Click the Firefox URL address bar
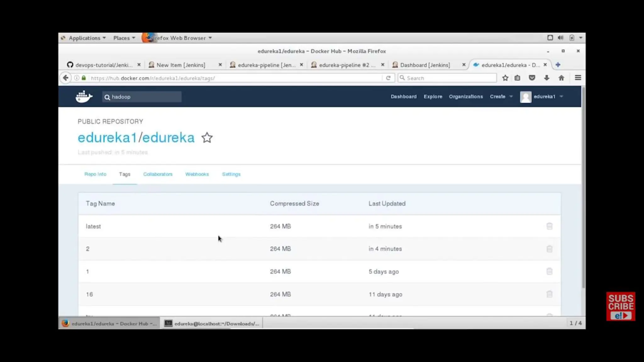Screen dimensions: 644x362 pos(235,78)
